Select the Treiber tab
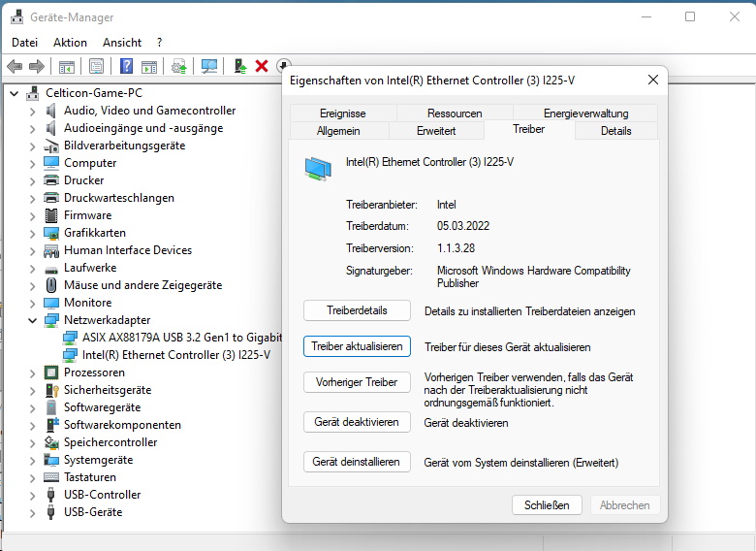 (x=529, y=129)
